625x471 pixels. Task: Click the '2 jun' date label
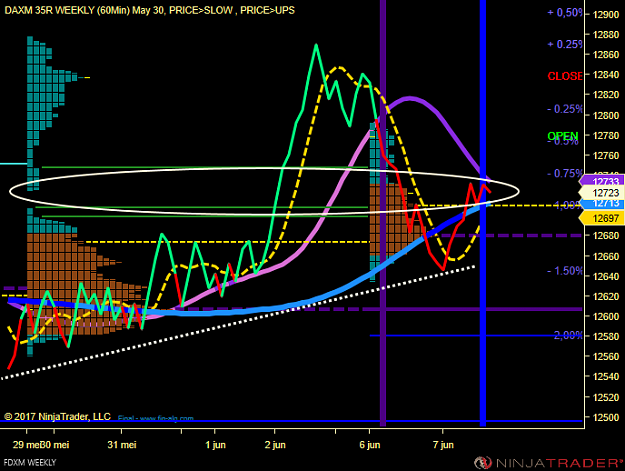coord(275,445)
